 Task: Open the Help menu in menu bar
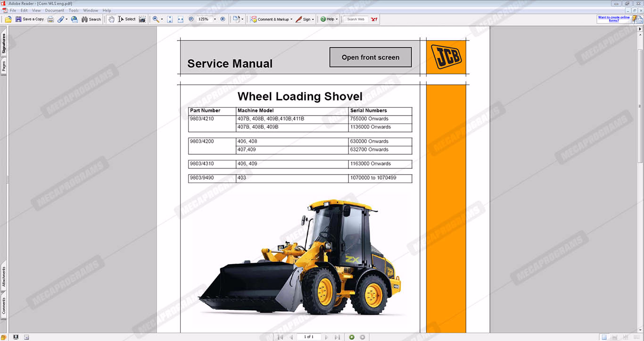107,10
